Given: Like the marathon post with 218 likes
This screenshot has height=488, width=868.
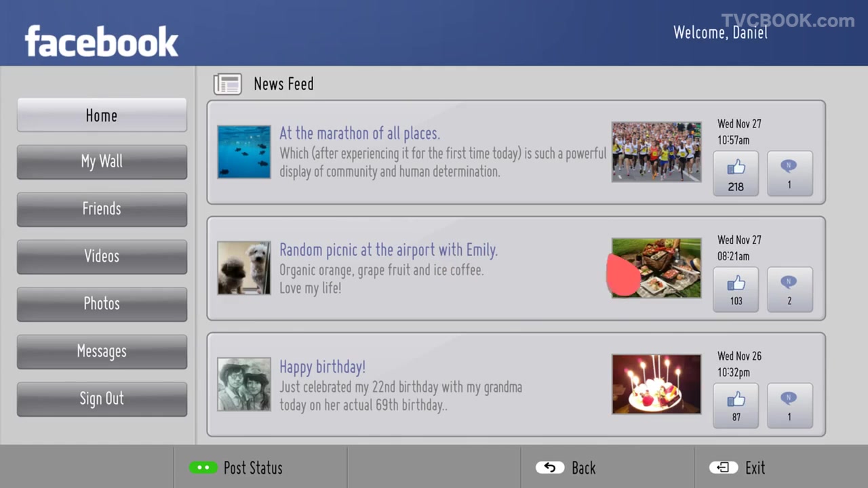Looking at the screenshot, I should pyautogui.click(x=736, y=174).
